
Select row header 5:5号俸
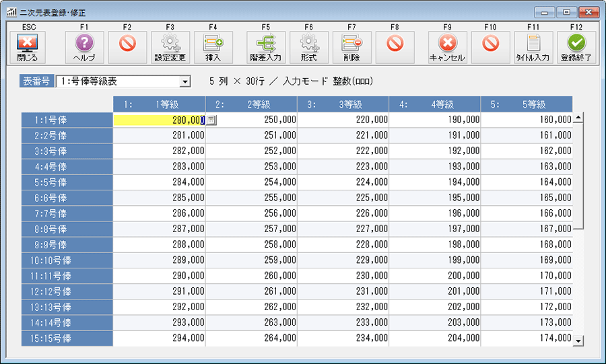tap(67, 182)
